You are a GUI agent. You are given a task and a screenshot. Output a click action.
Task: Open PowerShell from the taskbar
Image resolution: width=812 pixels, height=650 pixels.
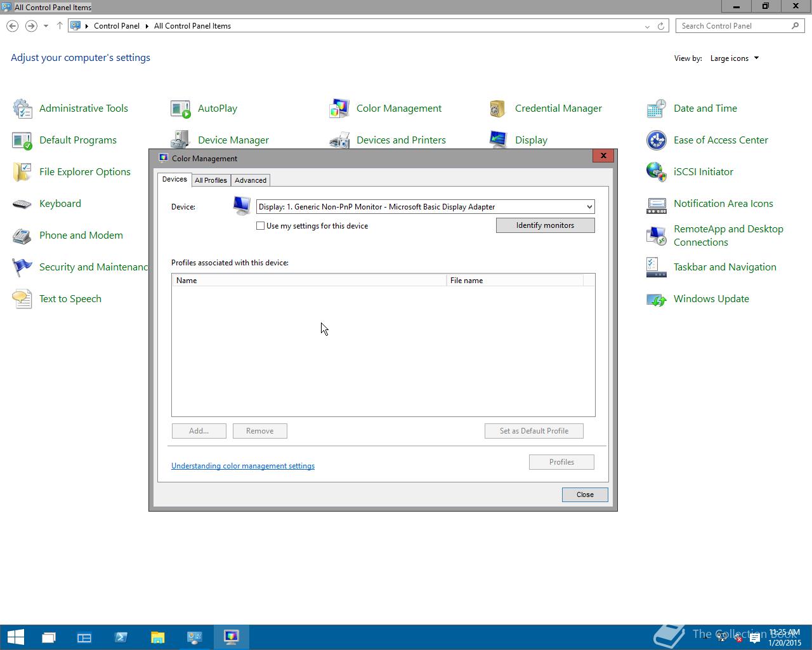[x=121, y=637]
